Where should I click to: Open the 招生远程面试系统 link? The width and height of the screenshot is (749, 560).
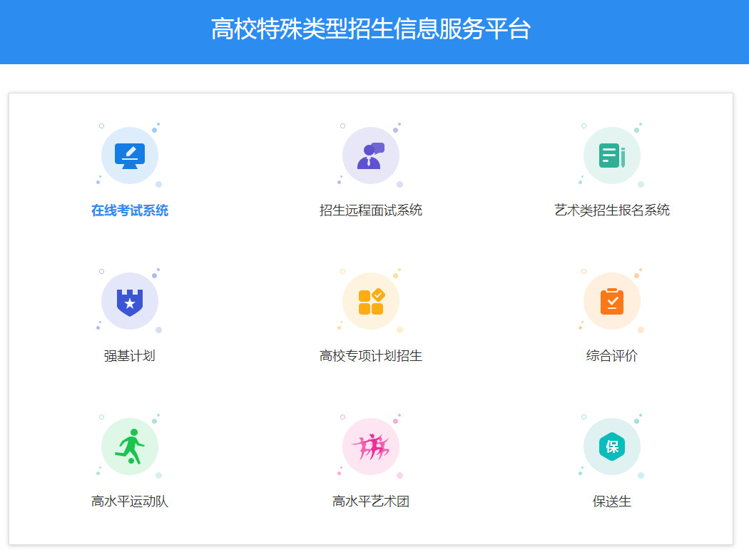(x=371, y=210)
